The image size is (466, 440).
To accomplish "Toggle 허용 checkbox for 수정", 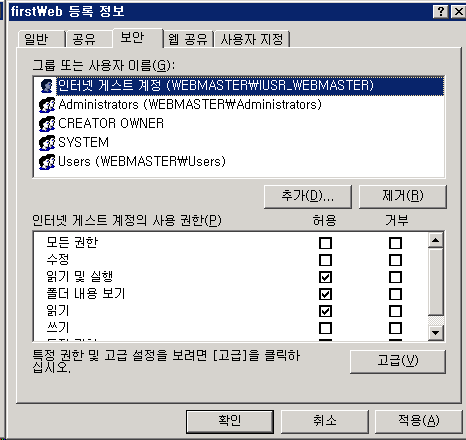I will 325,260.
